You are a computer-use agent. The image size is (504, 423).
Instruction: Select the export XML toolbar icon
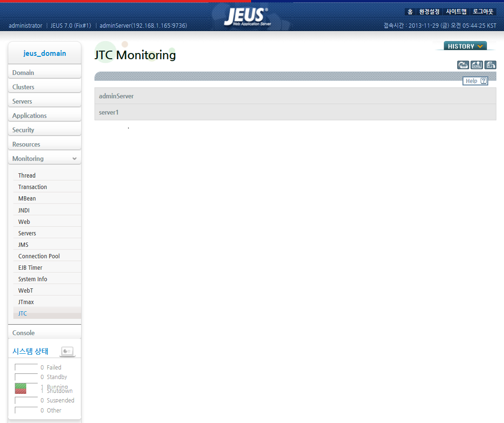(x=477, y=65)
